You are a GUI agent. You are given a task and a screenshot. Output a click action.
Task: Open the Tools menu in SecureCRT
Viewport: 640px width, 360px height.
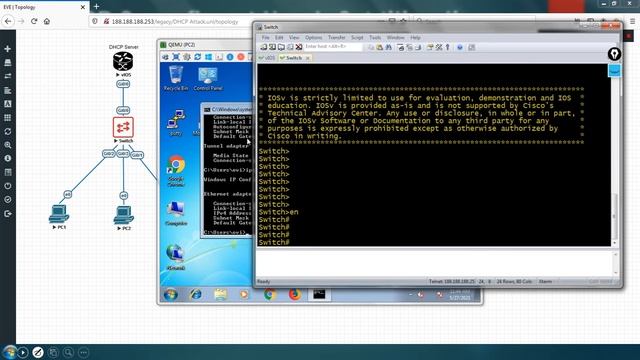pos(375,38)
